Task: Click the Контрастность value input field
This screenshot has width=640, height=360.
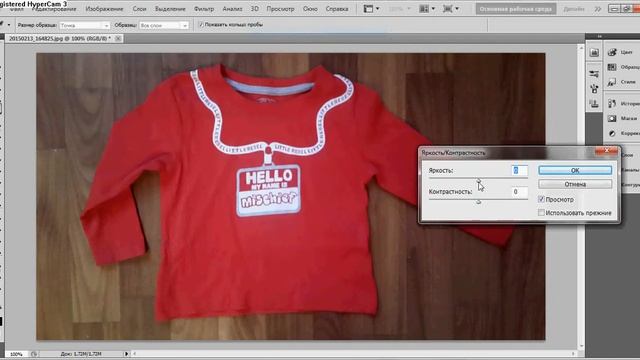Action: pyautogui.click(x=519, y=192)
